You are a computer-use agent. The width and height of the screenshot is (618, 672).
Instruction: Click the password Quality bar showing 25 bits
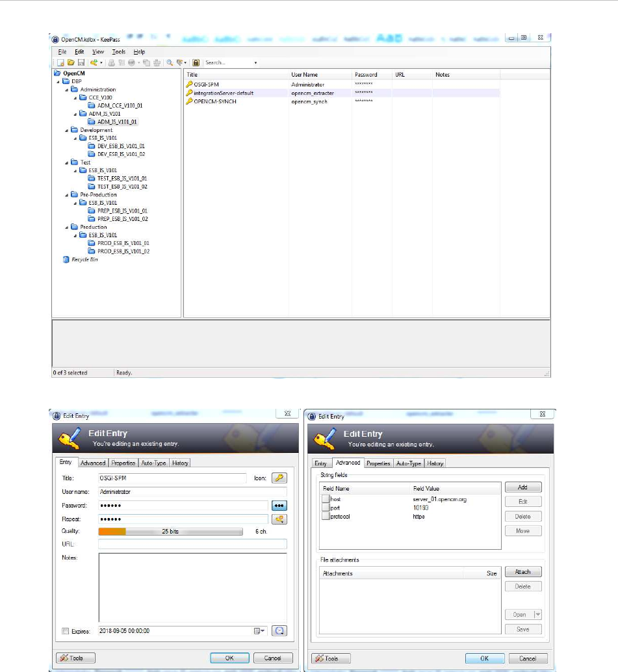tap(170, 532)
